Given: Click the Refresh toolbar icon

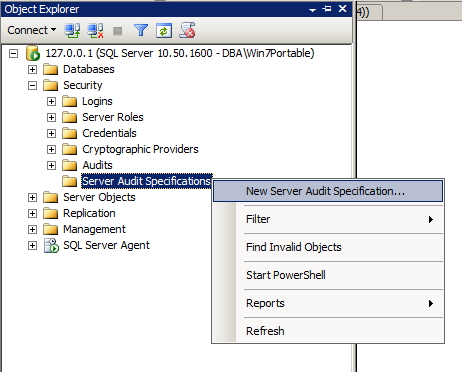Looking at the screenshot, I should coord(164,31).
